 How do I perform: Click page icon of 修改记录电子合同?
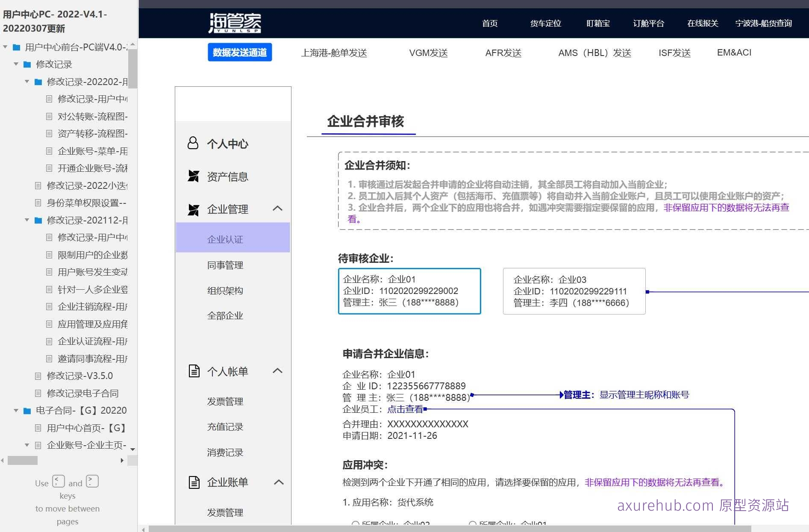point(38,393)
